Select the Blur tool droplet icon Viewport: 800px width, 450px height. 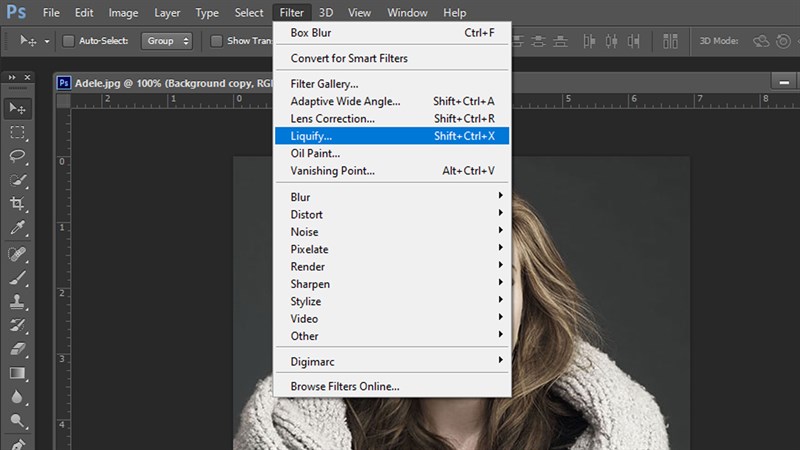pyautogui.click(x=17, y=397)
